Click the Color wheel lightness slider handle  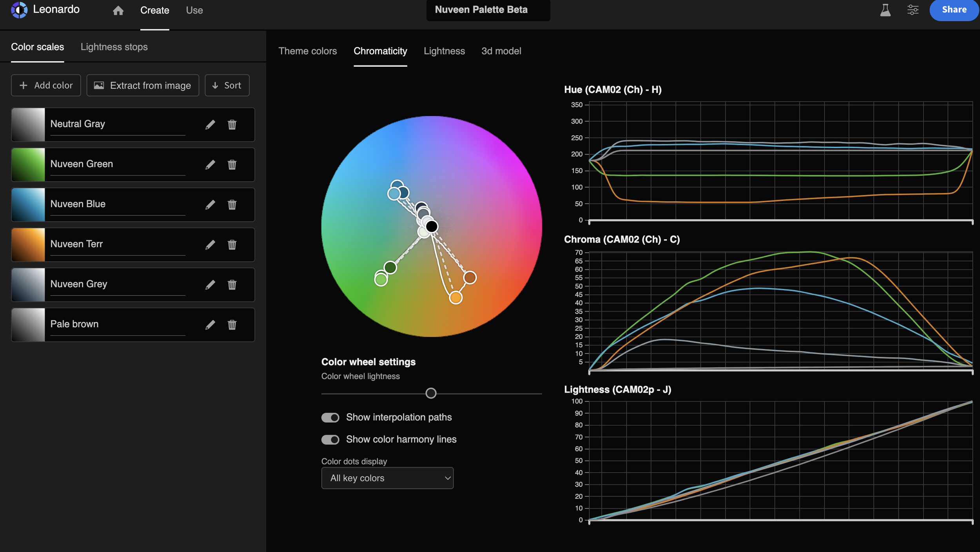pos(431,393)
